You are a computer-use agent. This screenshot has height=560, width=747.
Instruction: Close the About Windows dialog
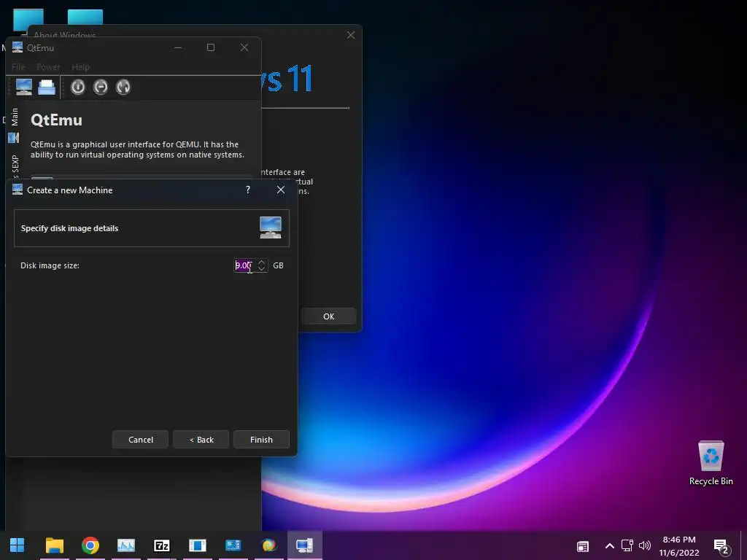pos(351,35)
